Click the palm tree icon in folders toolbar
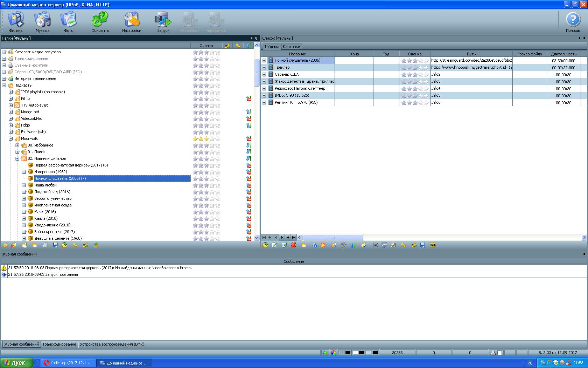This screenshot has height=368, width=588. 96,245
